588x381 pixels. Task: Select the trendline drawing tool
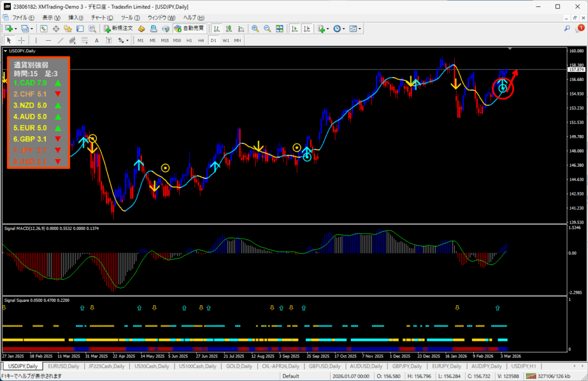pyautogui.click(x=60, y=40)
